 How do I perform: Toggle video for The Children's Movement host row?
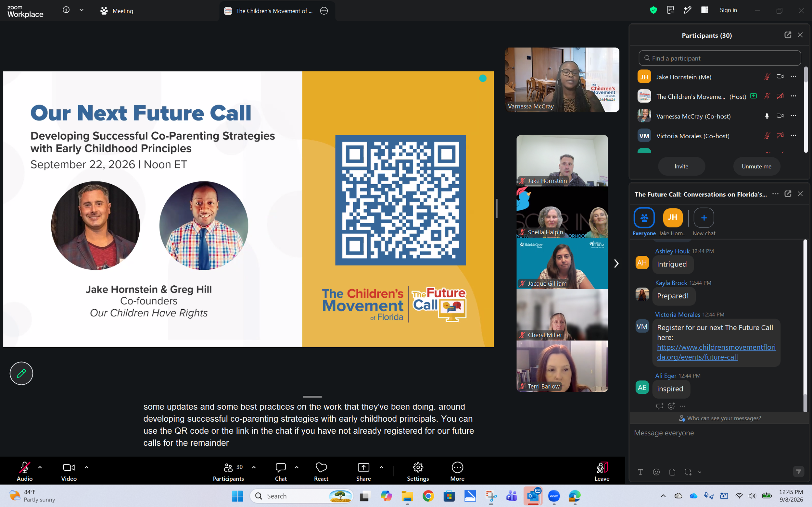click(x=780, y=96)
